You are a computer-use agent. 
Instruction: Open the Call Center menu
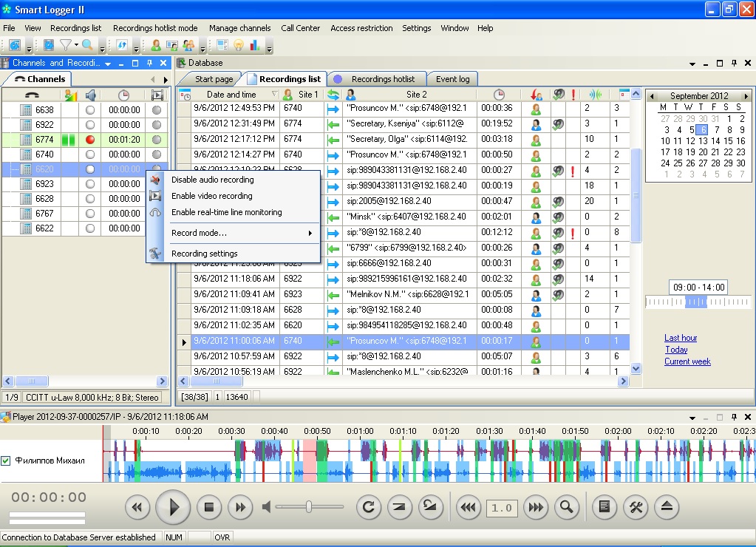300,28
